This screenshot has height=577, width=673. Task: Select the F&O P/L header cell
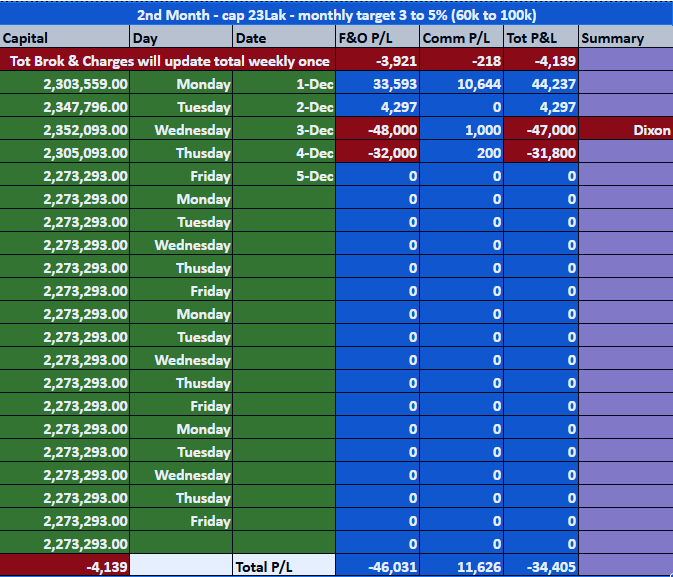pyautogui.click(x=377, y=37)
